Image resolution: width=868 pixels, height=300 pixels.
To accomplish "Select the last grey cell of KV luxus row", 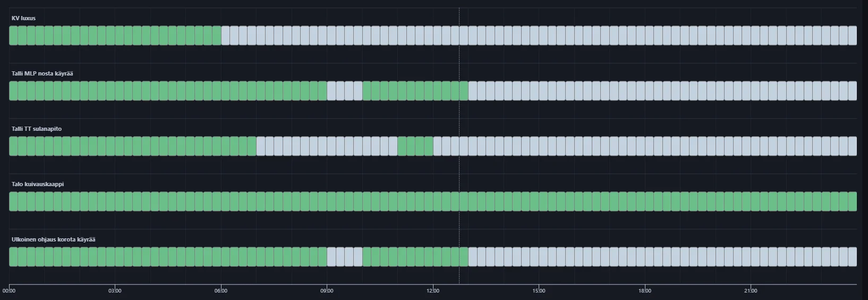I will pyautogui.click(x=853, y=36).
